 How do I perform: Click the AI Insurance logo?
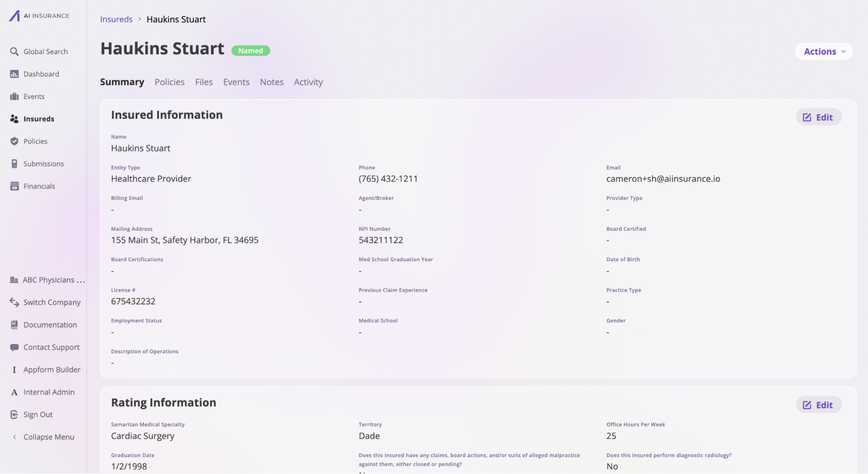pyautogui.click(x=39, y=16)
